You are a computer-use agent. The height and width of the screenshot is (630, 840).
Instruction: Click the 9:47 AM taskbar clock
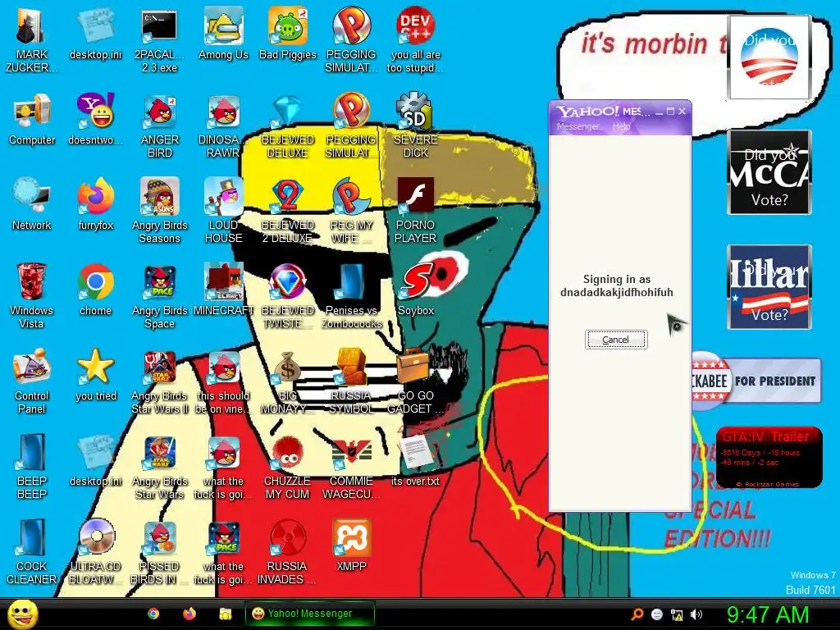[768, 614]
